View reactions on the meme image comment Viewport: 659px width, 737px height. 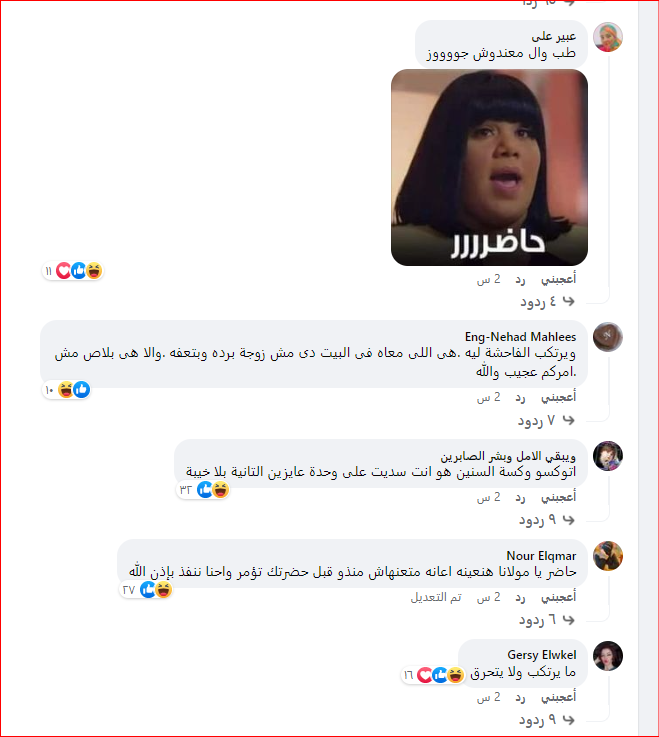[x=73, y=271]
